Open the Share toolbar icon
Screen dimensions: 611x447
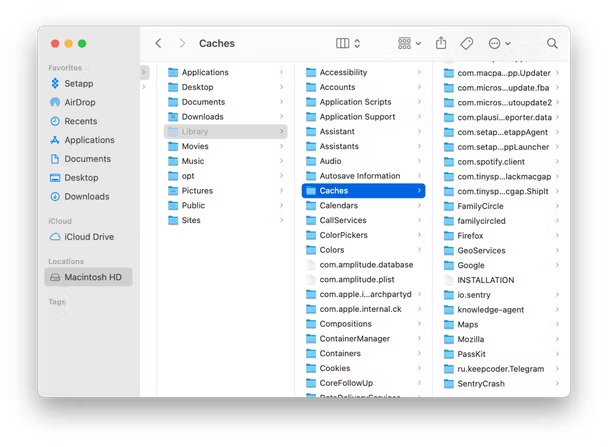[441, 44]
